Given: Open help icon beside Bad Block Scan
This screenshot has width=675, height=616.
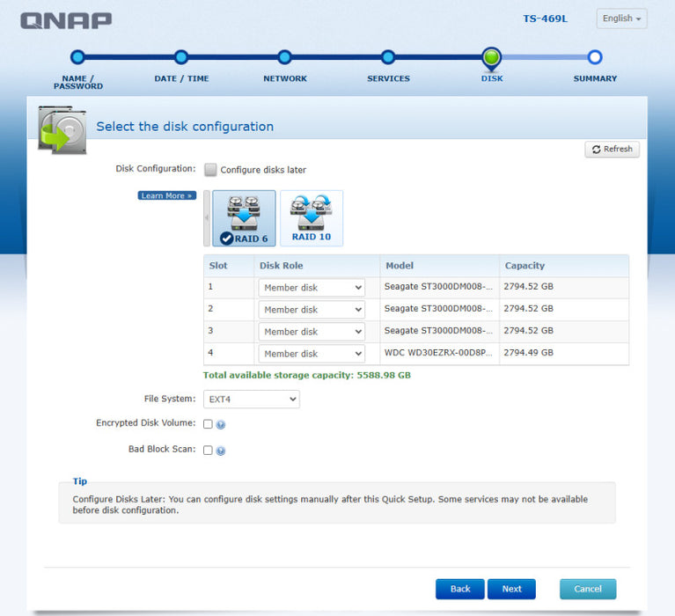Looking at the screenshot, I should point(221,451).
